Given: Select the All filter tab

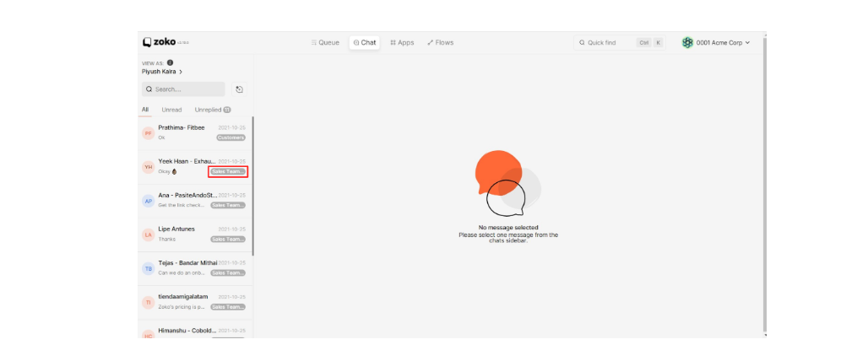Looking at the screenshot, I should 145,110.
